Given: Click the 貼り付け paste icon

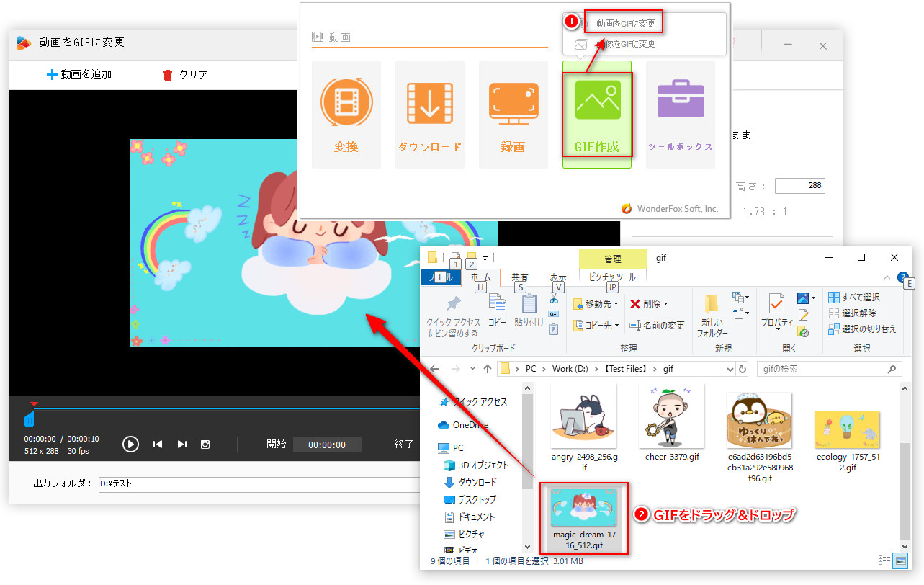Looking at the screenshot, I should click(x=529, y=311).
